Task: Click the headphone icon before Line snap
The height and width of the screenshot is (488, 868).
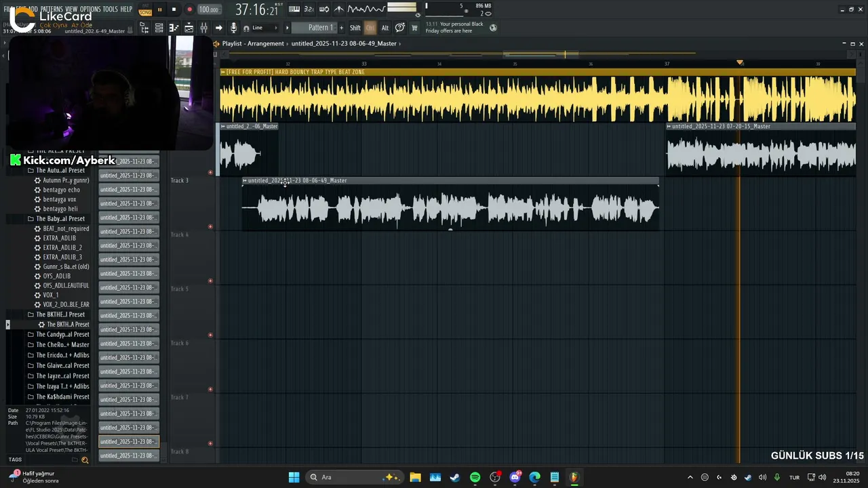Action: tap(246, 28)
